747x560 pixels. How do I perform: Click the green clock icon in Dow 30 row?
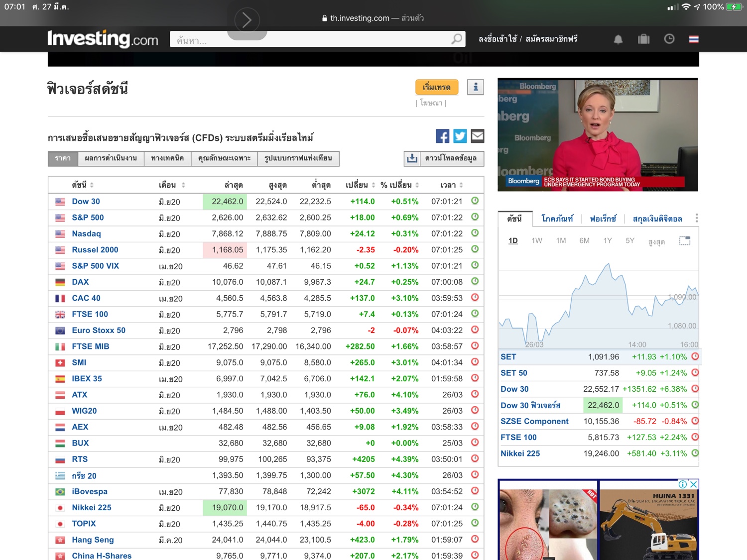475,201
